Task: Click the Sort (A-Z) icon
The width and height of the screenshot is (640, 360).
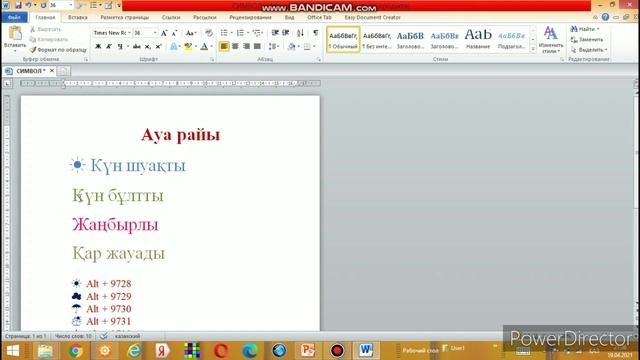Action: click(300, 33)
